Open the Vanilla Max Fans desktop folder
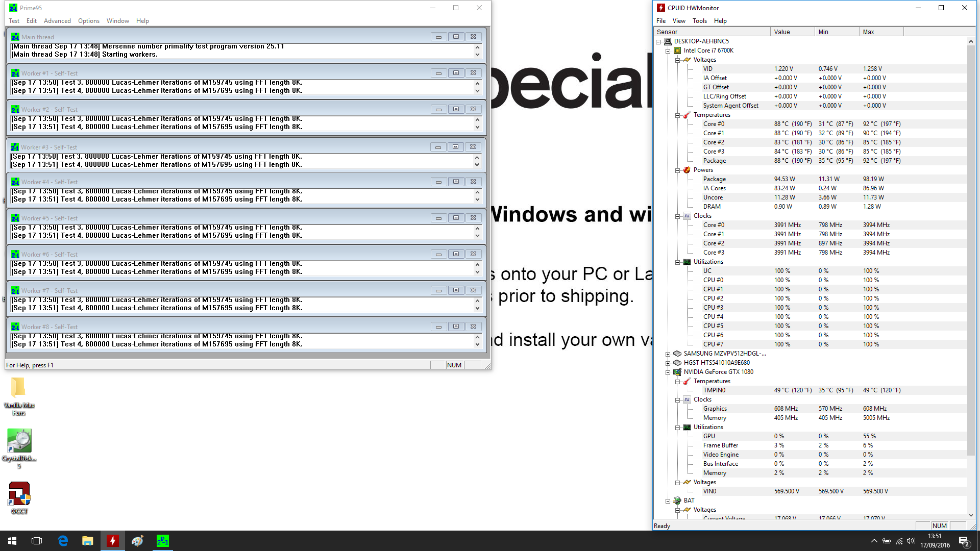Viewport: 980px width, 551px height. click(x=19, y=396)
